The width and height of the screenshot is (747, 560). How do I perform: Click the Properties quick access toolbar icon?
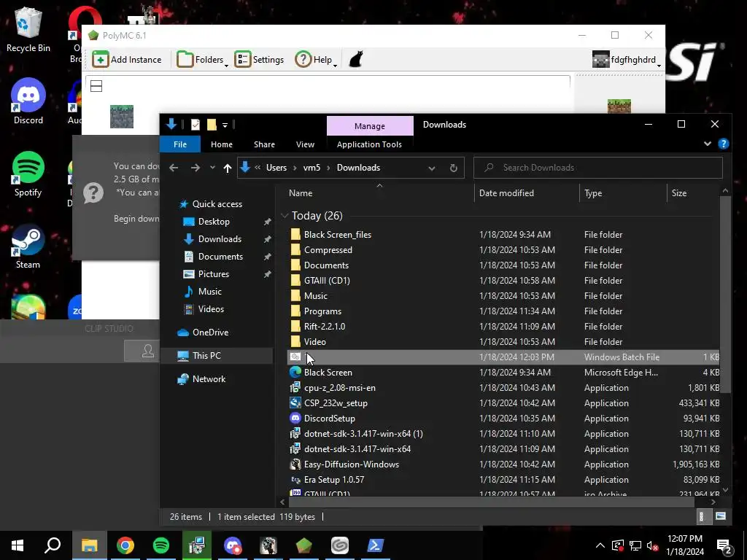196,125
